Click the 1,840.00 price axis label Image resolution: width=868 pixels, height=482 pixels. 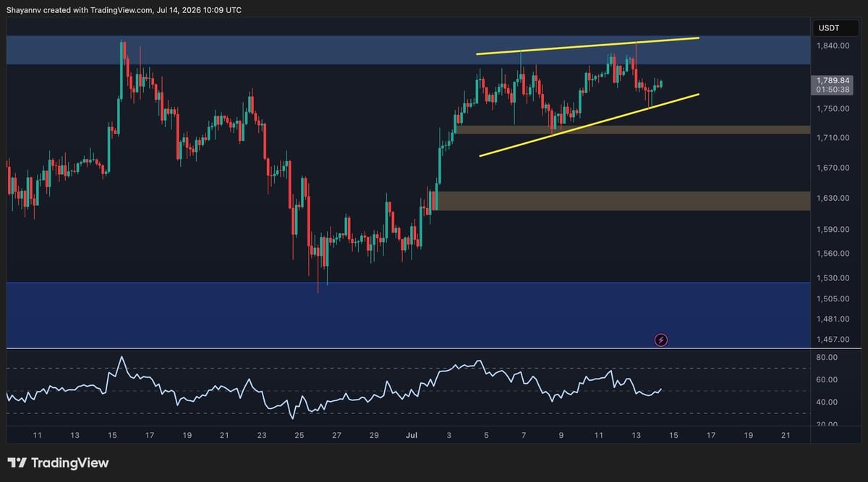tap(833, 46)
